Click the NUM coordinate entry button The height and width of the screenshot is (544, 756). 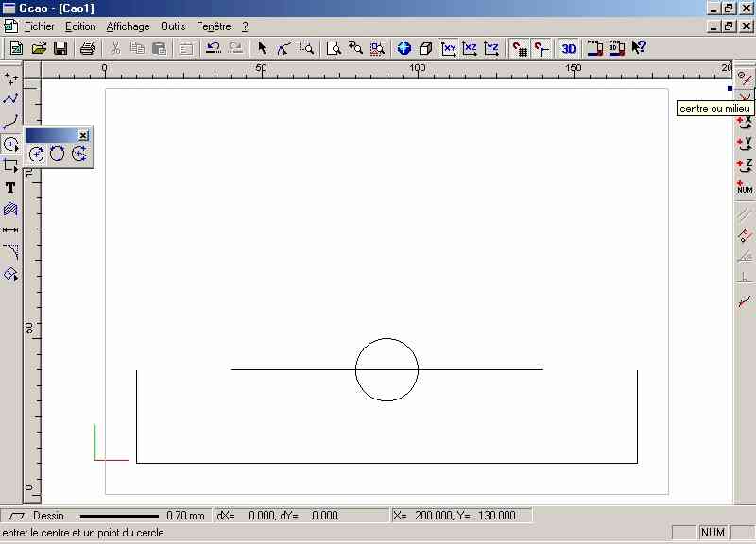745,187
